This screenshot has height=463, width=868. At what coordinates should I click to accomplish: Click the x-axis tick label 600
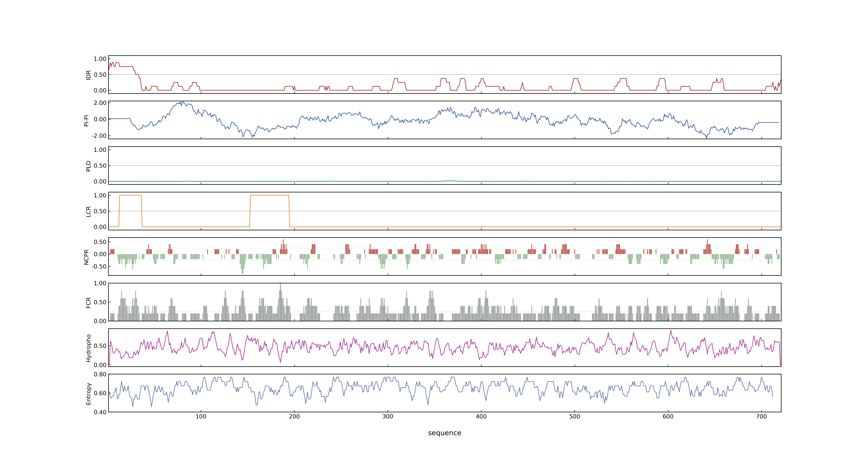click(668, 416)
